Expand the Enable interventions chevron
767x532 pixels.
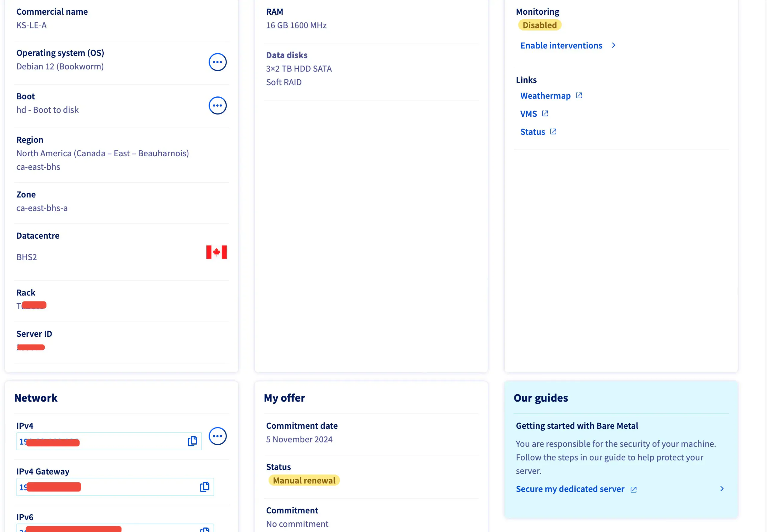(x=614, y=45)
